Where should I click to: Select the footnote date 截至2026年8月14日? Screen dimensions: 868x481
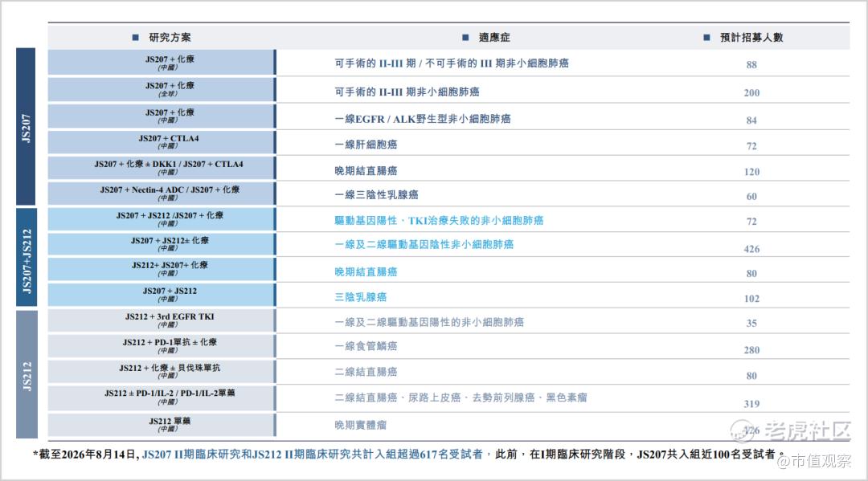coord(88,455)
